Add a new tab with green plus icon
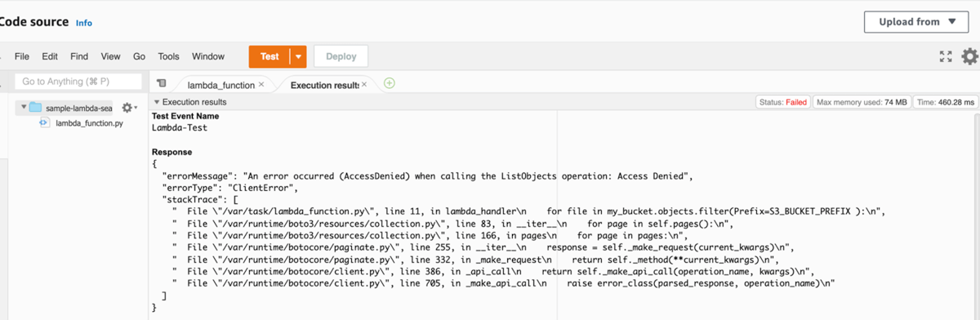980x320 pixels. 390,83
